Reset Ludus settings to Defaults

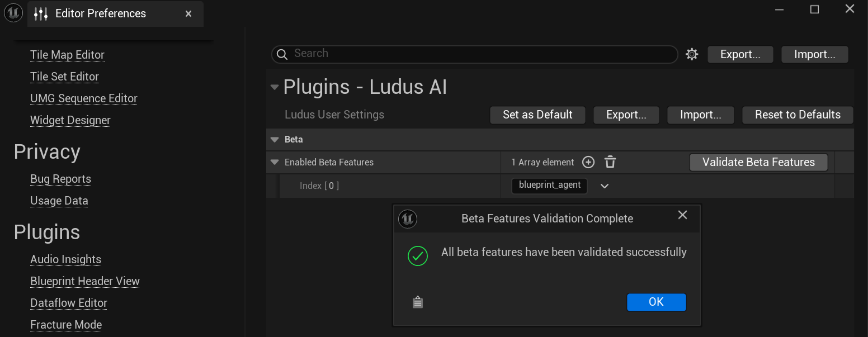[798, 115]
